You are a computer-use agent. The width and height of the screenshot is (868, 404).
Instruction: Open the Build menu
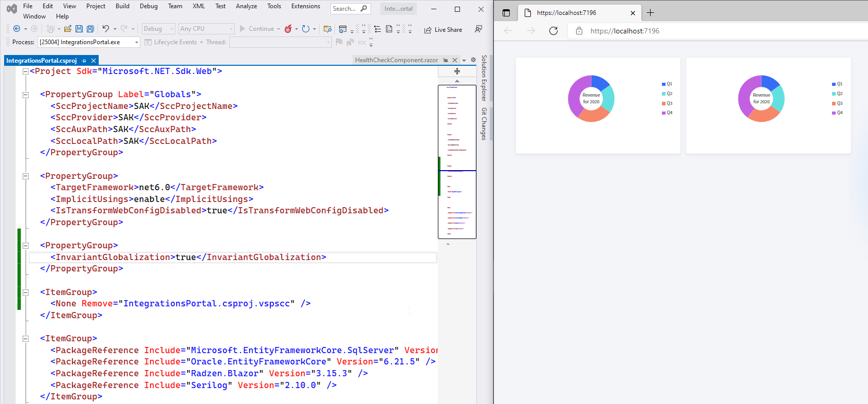coord(122,6)
